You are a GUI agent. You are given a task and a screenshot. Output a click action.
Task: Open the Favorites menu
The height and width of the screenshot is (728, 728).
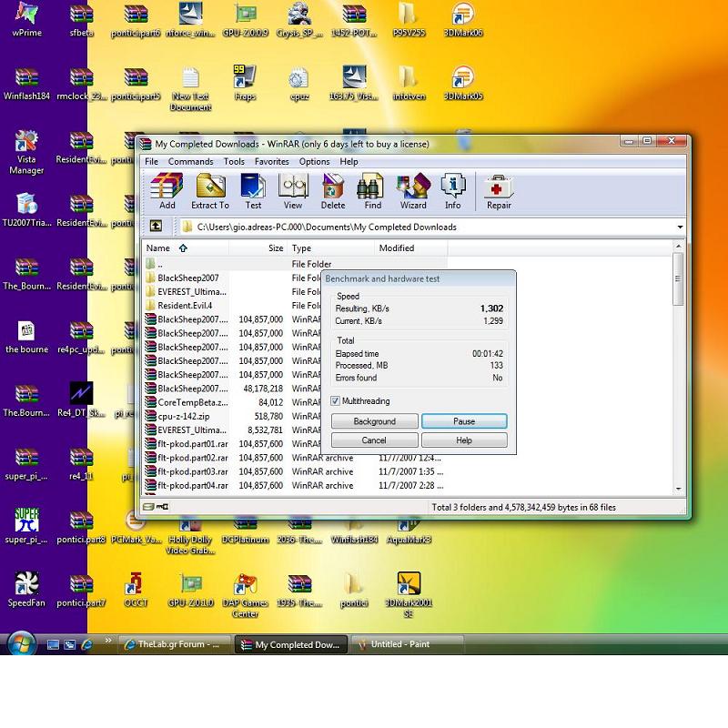(271, 162)
